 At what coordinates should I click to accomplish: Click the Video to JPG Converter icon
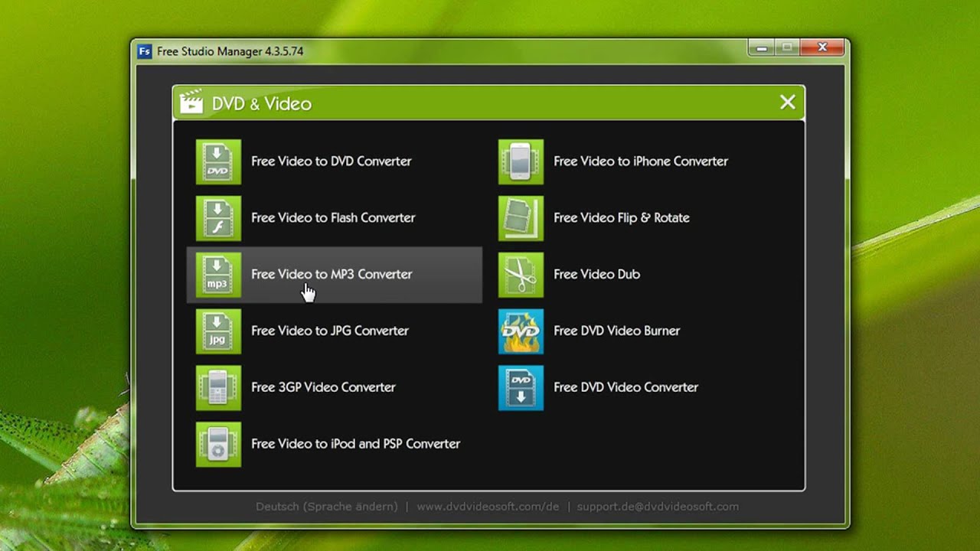tap(218, 331)
